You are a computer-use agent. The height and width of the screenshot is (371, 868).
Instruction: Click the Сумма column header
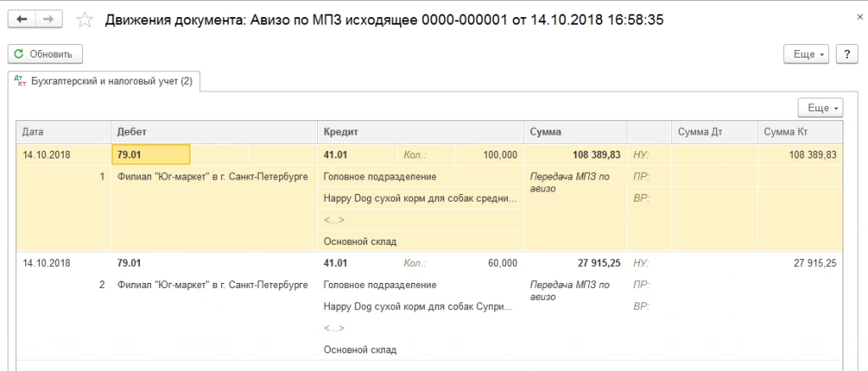click(575, 132)
